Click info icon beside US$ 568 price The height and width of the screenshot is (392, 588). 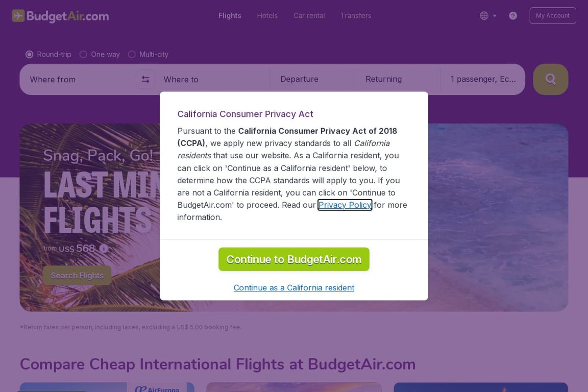pos(104,249)
